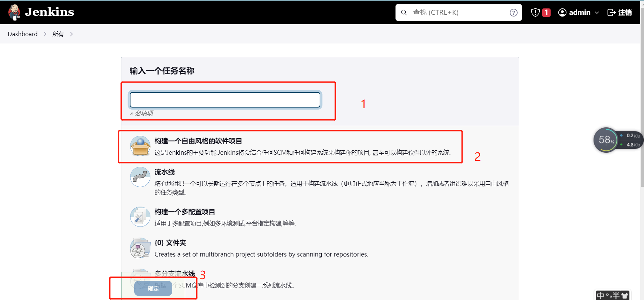Expand the chevron after 所有 breadcrumb
This screenshot has height=300, width=644.
click(x=71, y=34)
